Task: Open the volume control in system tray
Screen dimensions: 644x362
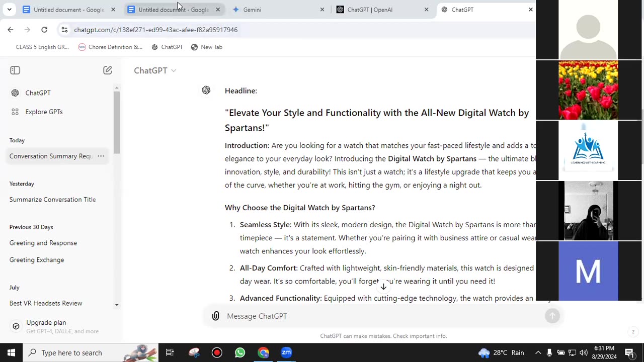Action: coord(584,352)
